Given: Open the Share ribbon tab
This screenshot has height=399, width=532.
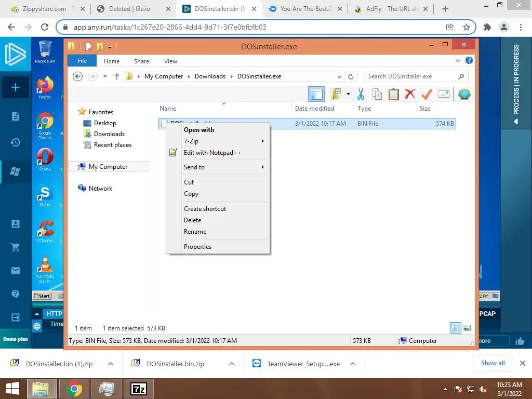Looking at the screenshot, I should 141,61.
